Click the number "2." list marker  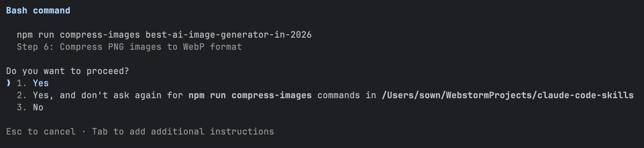22,96
